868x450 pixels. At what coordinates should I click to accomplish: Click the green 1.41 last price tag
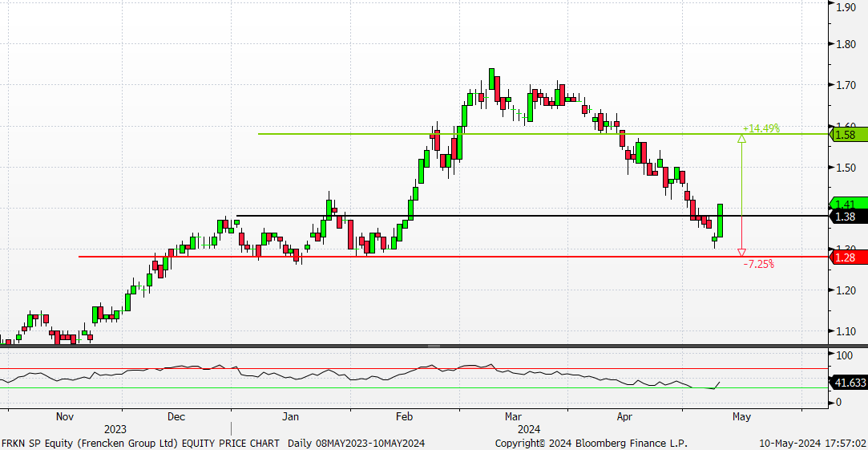click(x=848, y=204)
